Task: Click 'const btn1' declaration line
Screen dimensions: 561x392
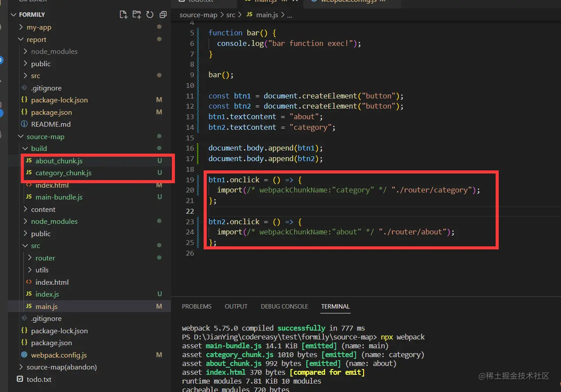Action: (306, 96)
